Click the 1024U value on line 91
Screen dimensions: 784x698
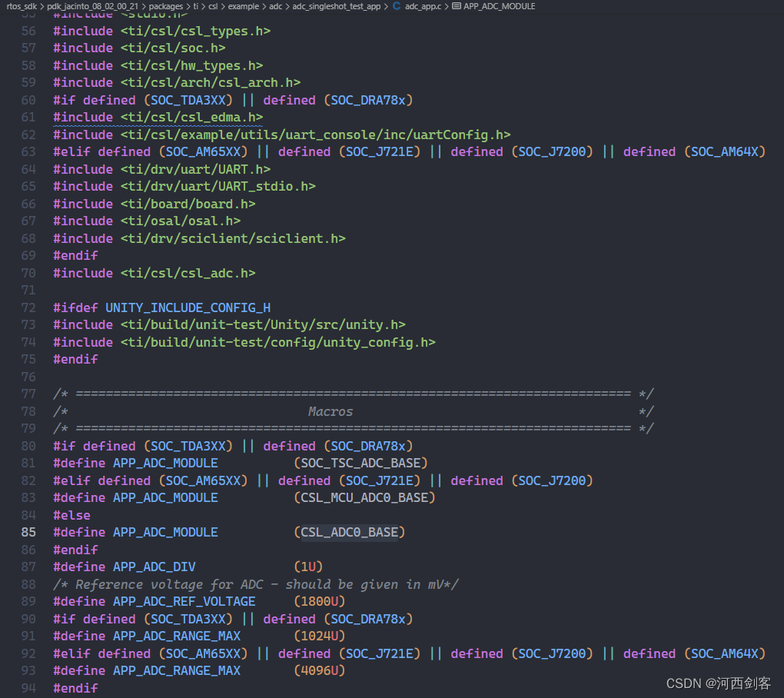(320, 636)
